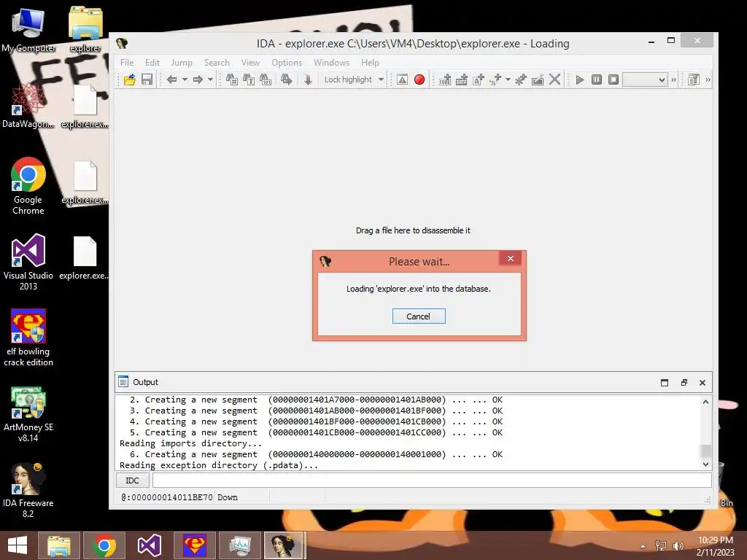Click the Search immediate value binoculars icon
Viewport: 747px width, 560px height.
pyautogui.click(x=231, y=79)
